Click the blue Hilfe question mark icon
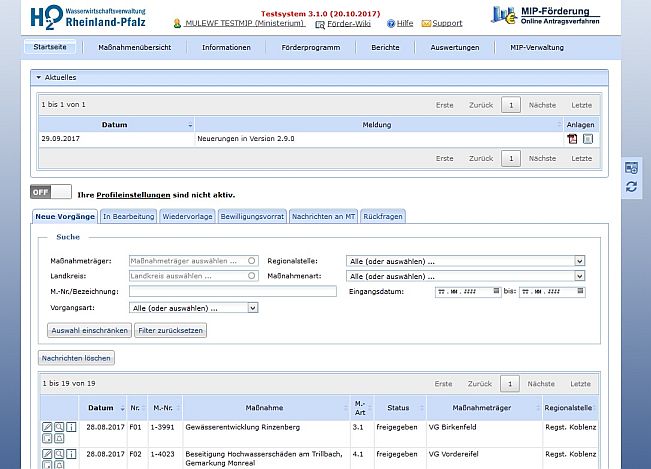 391,24
